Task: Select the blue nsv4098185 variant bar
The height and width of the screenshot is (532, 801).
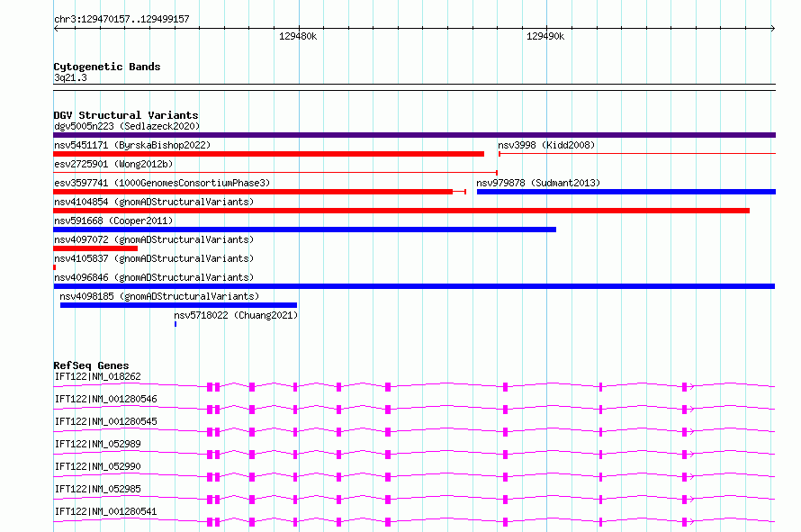Action: (178, 305)
